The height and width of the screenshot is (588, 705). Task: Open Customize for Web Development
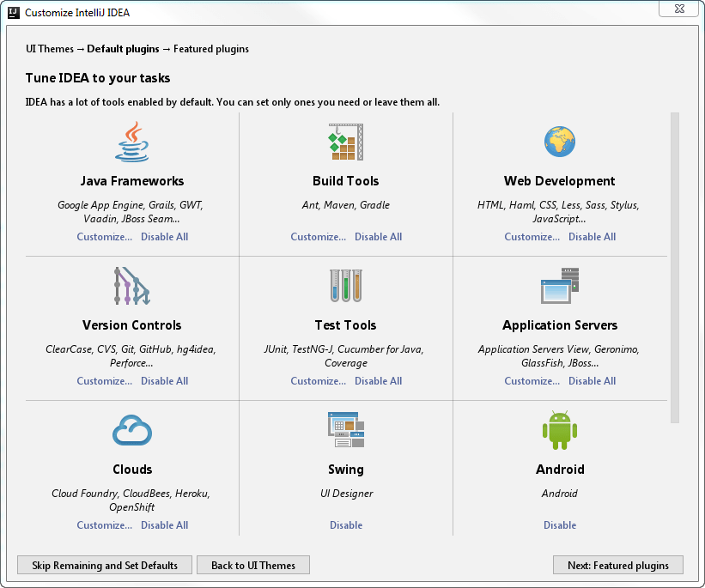click(532, 237)
